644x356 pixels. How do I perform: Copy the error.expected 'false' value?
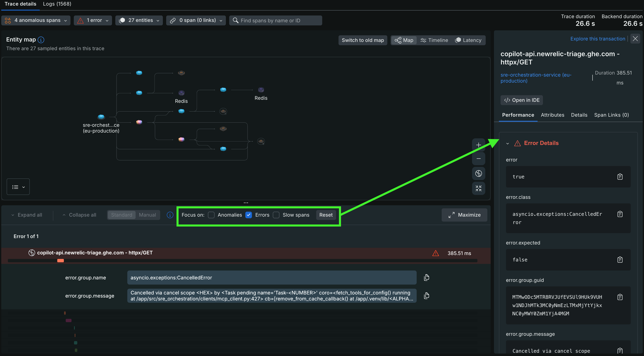(620, 260)
